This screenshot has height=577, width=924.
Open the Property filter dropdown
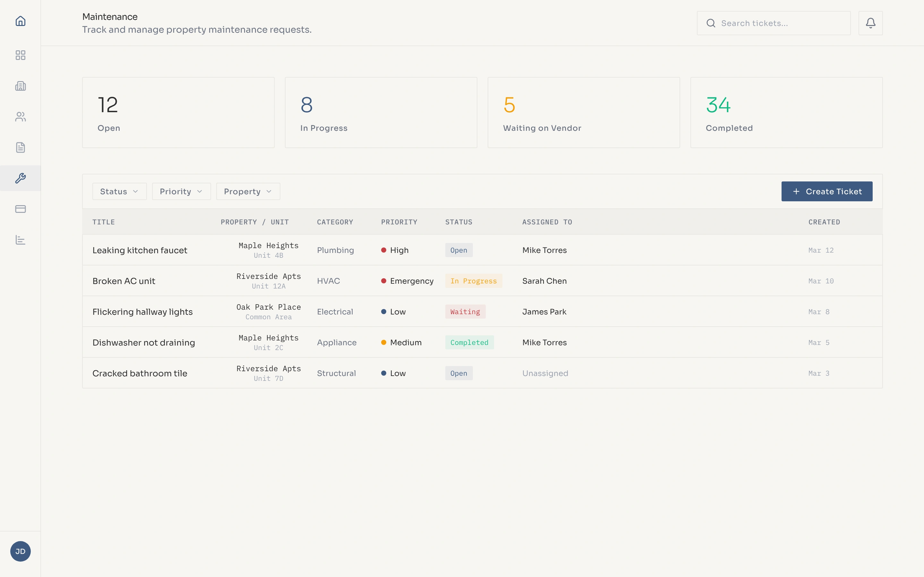pos(247,191)
